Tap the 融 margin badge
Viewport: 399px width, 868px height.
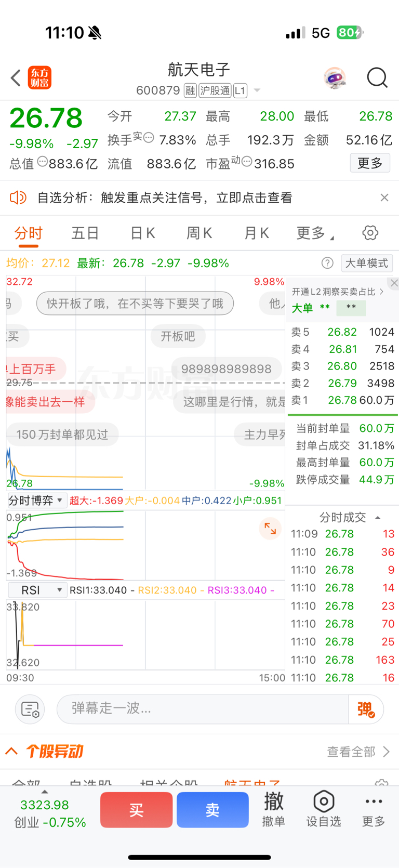coord(190,90)
